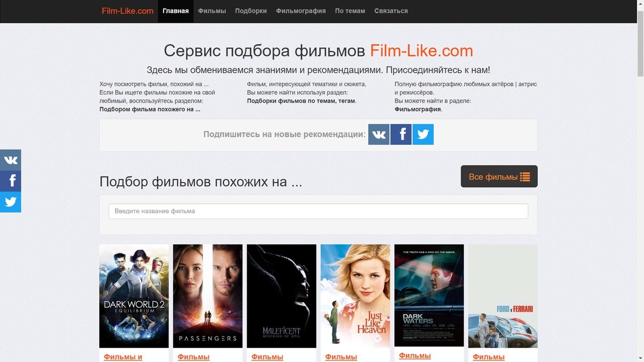Screen dimensions: 644x362
Task: Click the link under Ford v Ferrari poster
Action: coord(489,357)
